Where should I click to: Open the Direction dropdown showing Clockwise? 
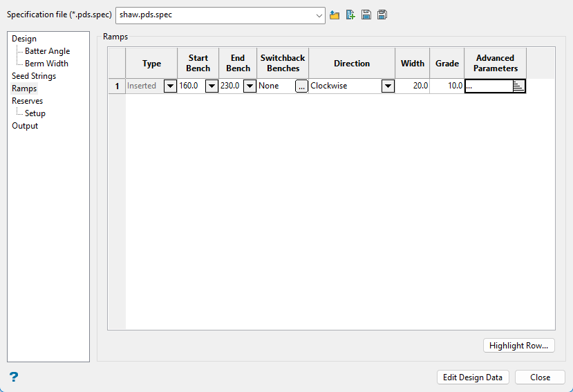click(388, 86)
